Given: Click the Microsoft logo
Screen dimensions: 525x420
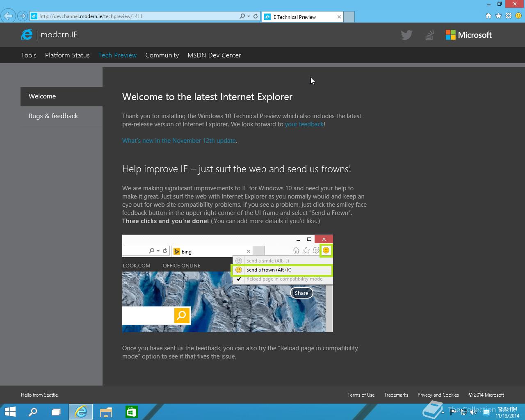Looking at the screenshot, I should click(x=469, y=35).
